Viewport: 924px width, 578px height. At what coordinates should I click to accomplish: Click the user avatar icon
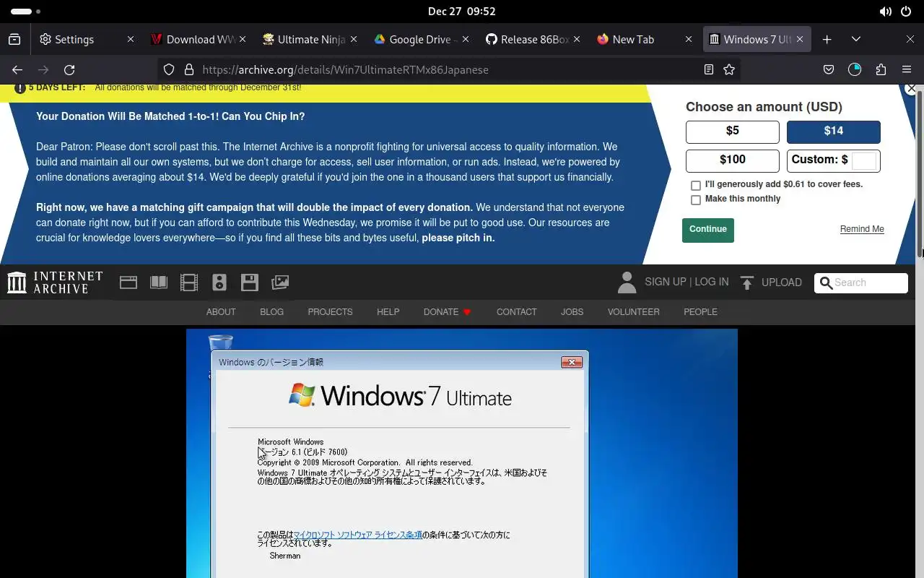pos(627,282)
